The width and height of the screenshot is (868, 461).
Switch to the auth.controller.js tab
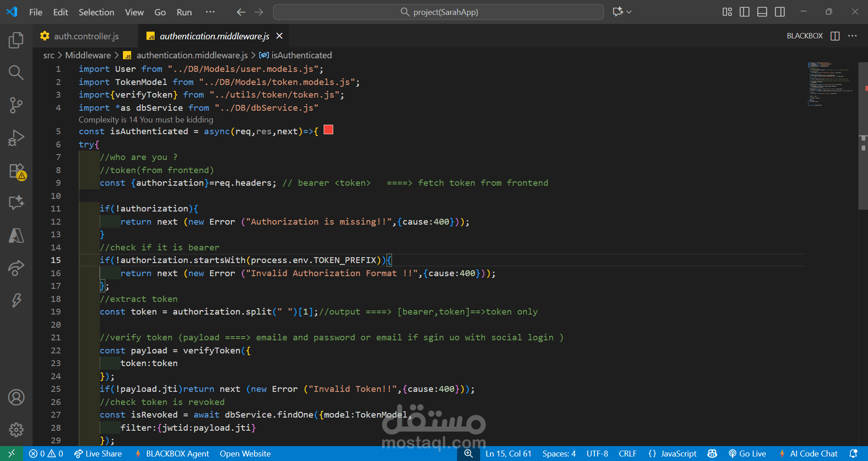86,36
